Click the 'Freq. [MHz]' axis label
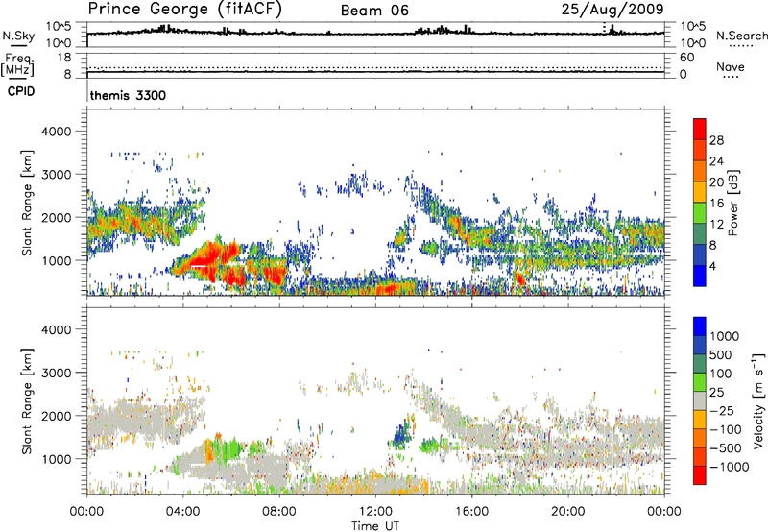 tap(17, 64)
